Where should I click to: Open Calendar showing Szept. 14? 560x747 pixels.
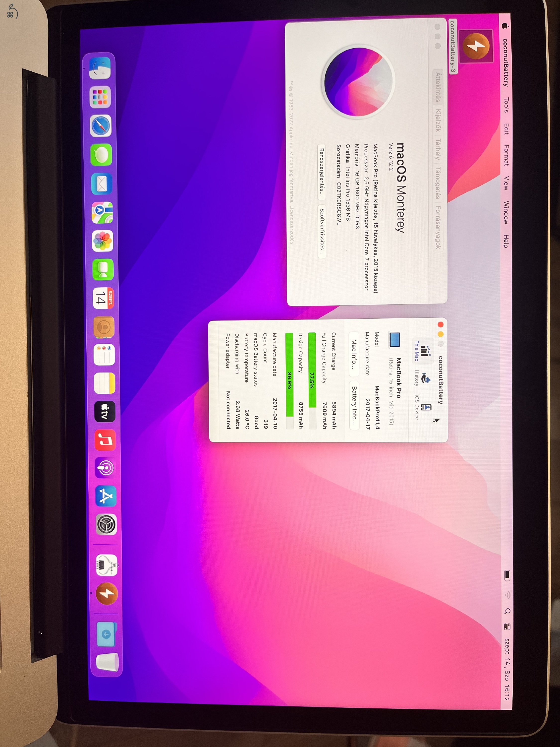pos(104,298)
